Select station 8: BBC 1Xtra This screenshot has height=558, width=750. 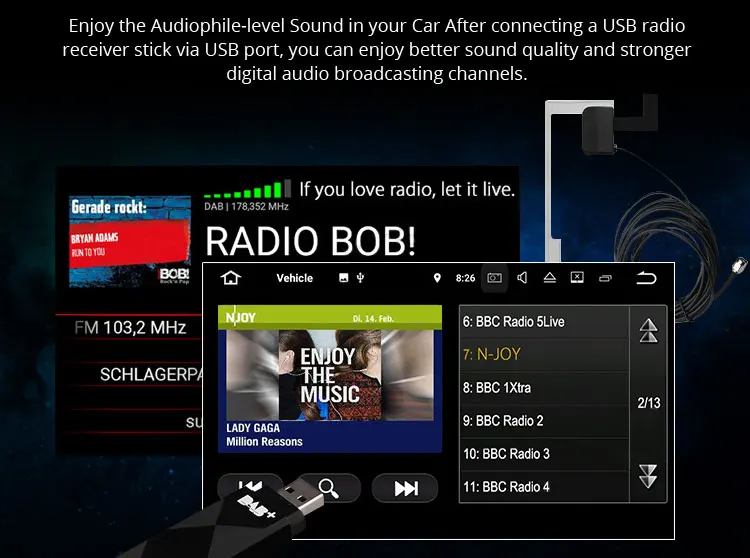544,388
